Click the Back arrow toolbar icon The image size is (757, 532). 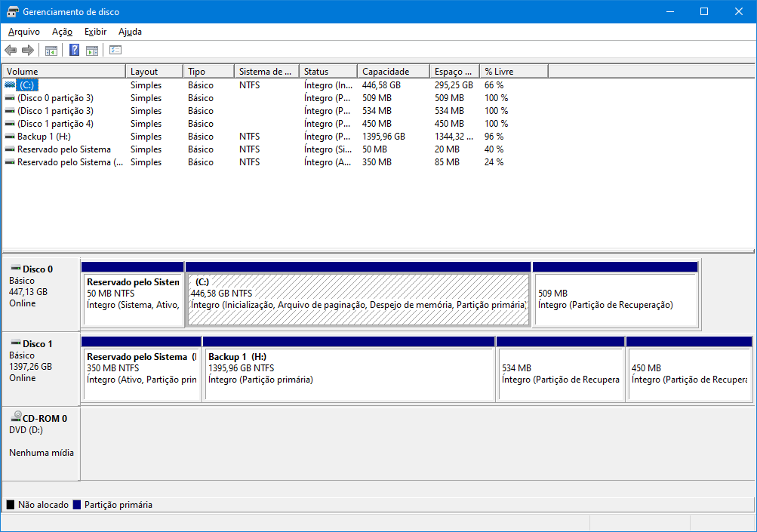point(11,51)
